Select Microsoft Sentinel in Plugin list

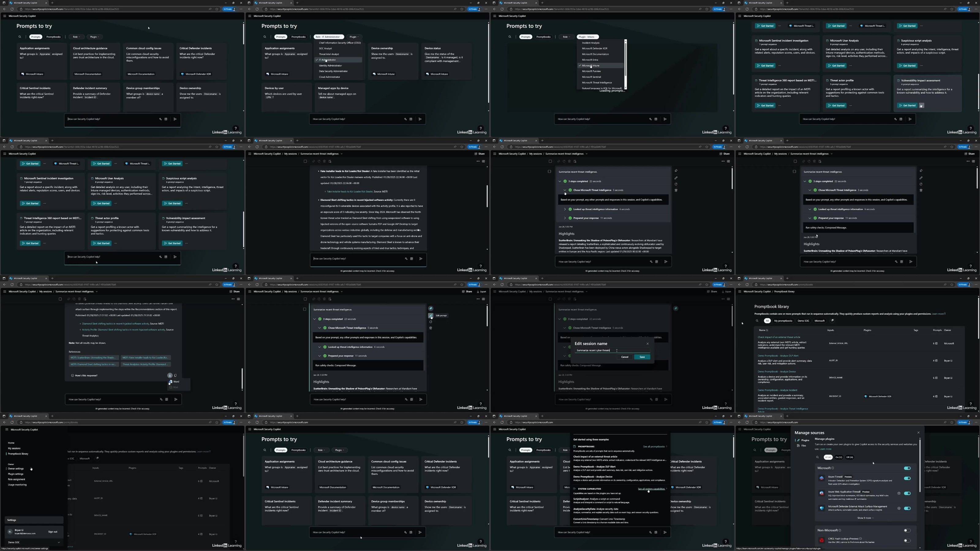591,77
